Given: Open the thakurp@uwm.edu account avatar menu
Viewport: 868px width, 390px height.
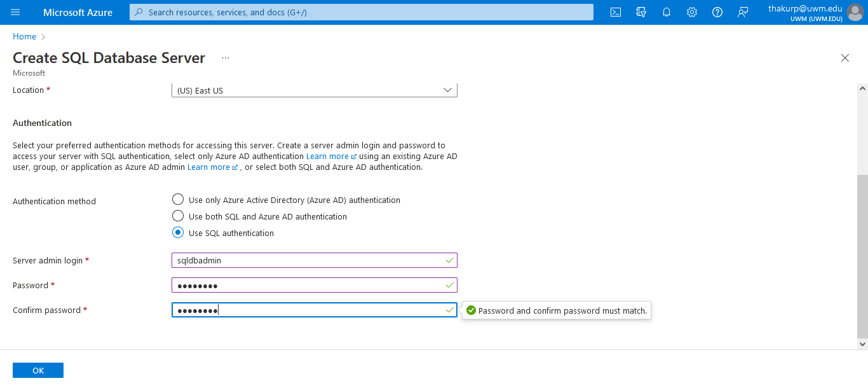Looking at the screenshot, I should [855, 11].
